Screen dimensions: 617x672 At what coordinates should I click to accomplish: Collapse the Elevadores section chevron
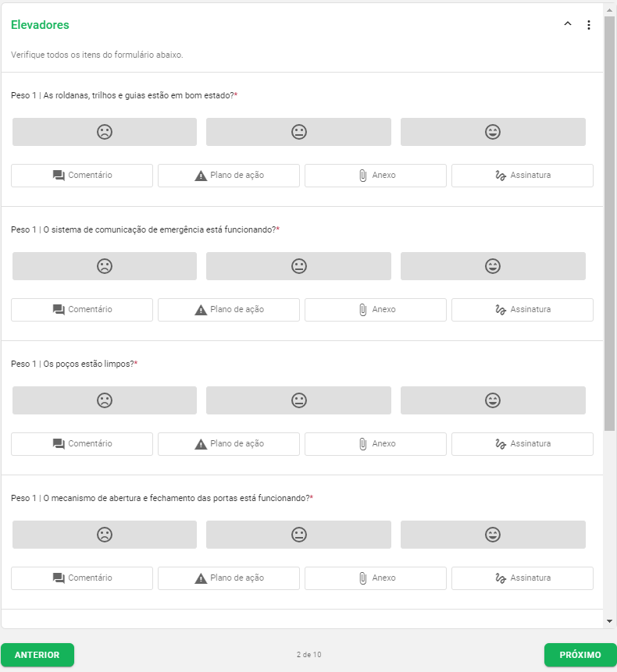568,25
